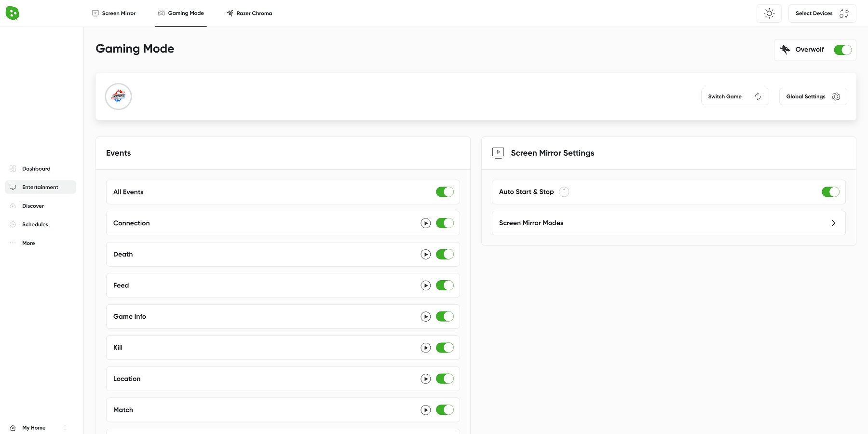
Task: Preview the Location event
Action: (x=425, y=379)
